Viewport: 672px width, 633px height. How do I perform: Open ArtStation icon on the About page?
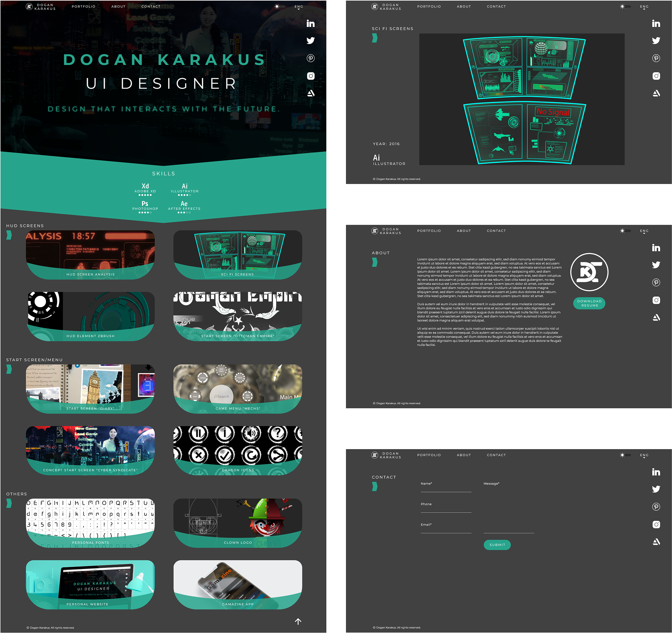pyautogui.click(x=656, y=317)
